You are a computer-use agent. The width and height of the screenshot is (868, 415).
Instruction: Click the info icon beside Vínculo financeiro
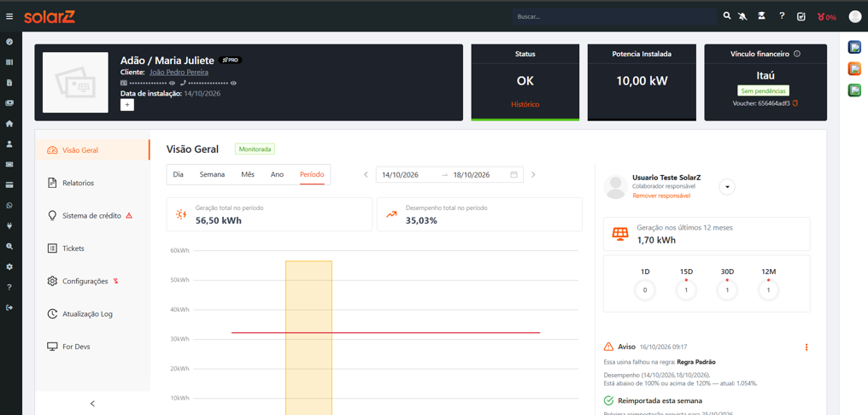tap(797, 55)
